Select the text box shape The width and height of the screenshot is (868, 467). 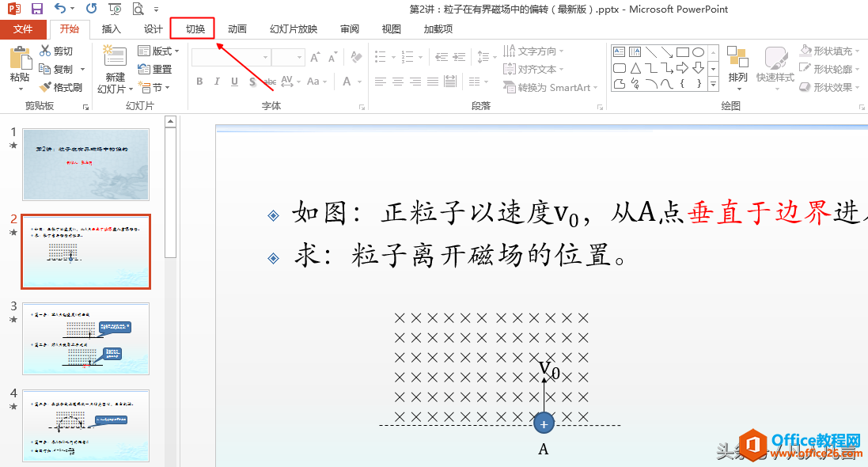(x=620, y=52)
